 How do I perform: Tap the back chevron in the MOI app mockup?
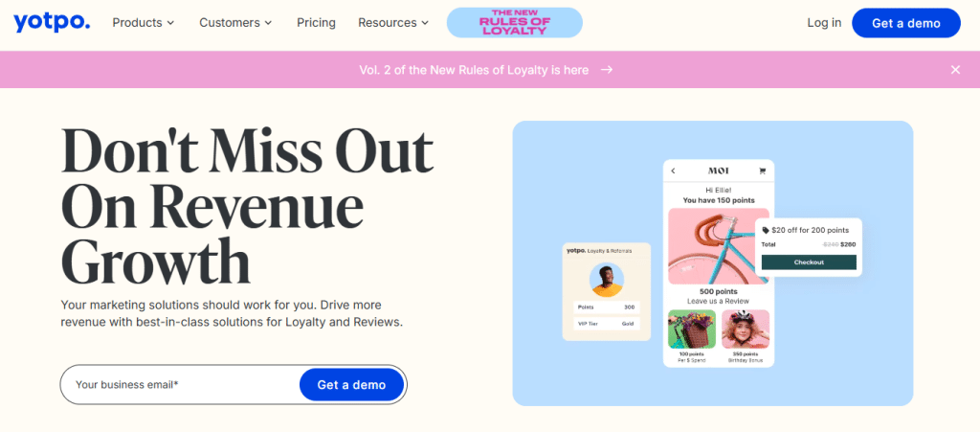[673, 171]
